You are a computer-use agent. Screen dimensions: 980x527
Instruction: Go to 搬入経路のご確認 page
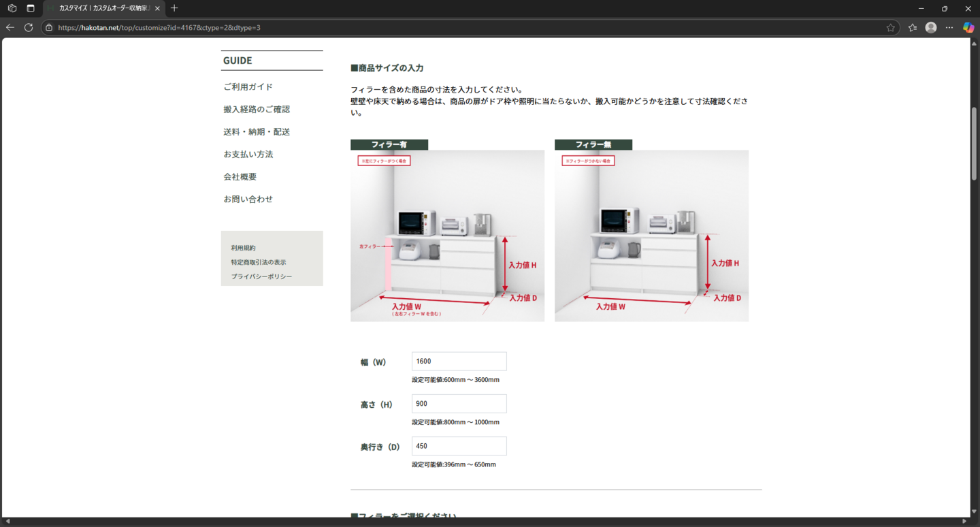click(x=257, y=109)
